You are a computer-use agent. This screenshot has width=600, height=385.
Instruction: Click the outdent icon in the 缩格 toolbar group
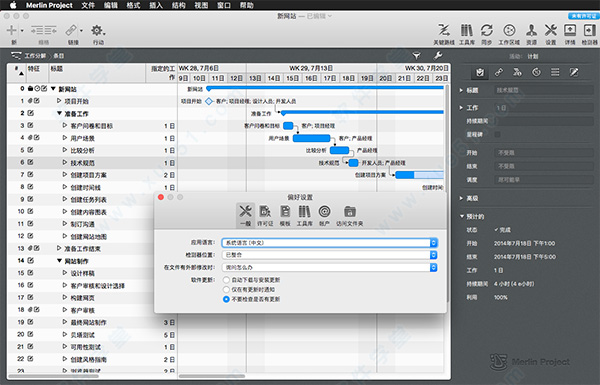37,30
